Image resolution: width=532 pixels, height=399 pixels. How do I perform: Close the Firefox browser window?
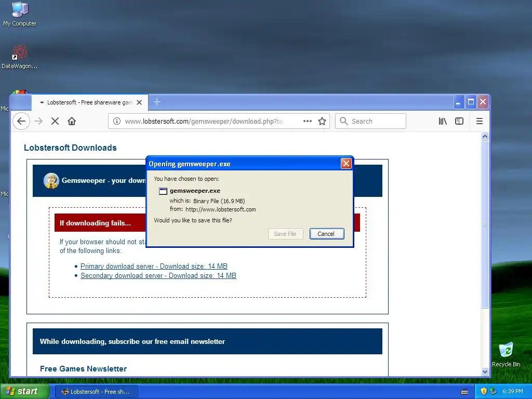point(483,102)
